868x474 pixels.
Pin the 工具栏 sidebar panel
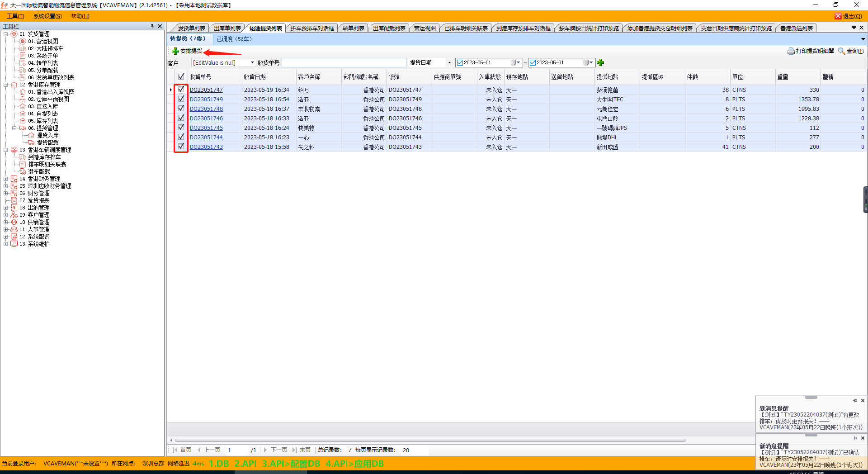152,26
